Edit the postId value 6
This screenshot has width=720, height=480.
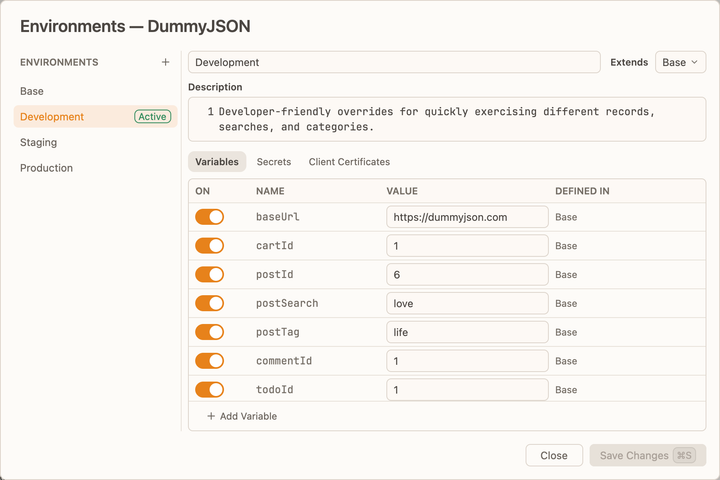(467, 275)
